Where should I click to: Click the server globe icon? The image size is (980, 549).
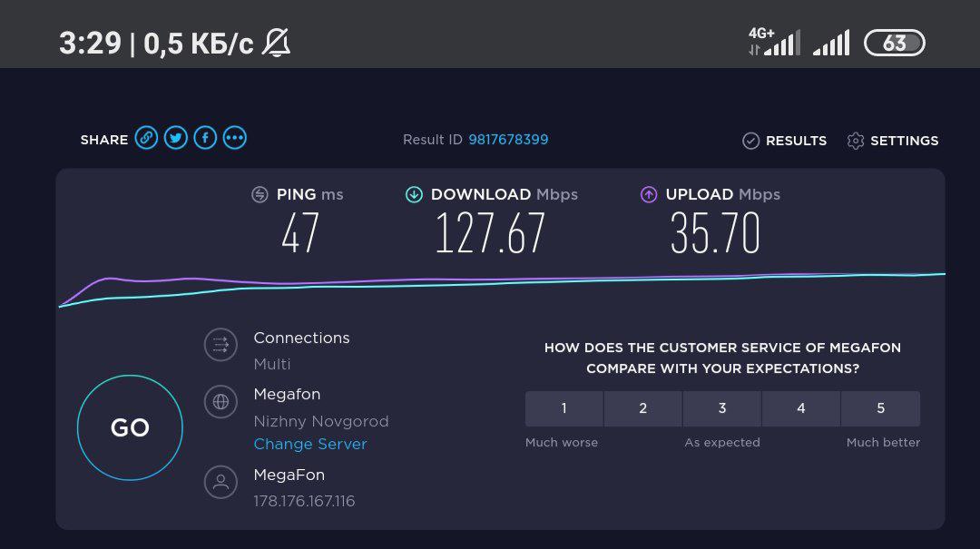220,402
